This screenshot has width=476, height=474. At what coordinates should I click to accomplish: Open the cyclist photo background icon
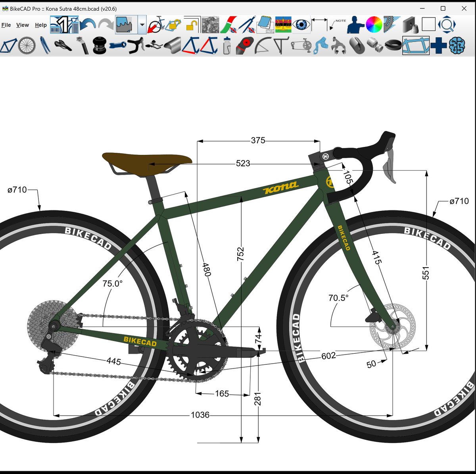(210, 25)
